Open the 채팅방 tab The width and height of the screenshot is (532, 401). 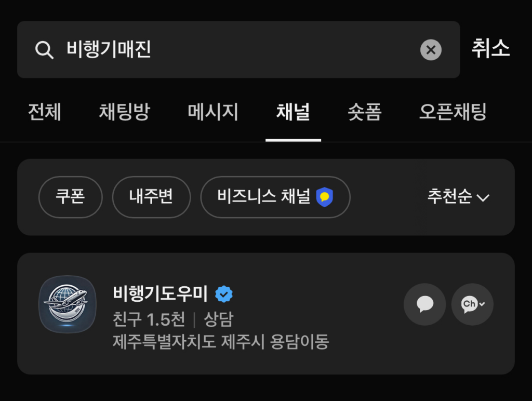click(124, 112)
